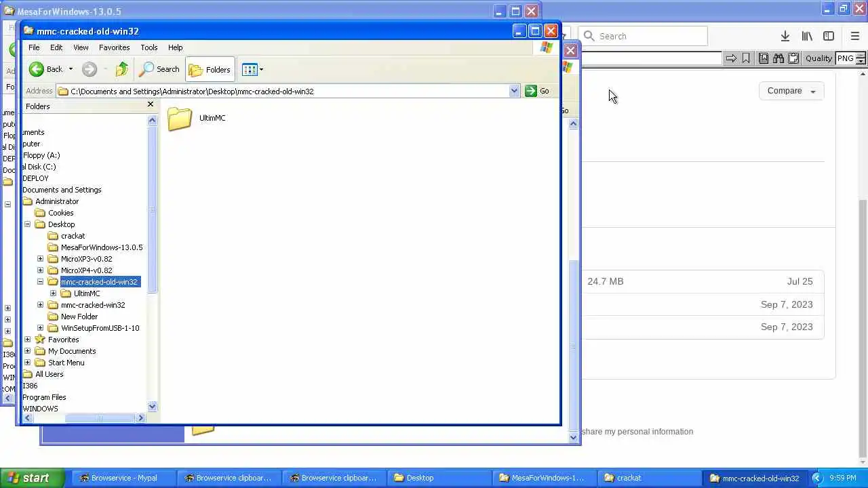868x488 pixels.
Task: Open the browser hamburger menu
Action: point(855,36)
